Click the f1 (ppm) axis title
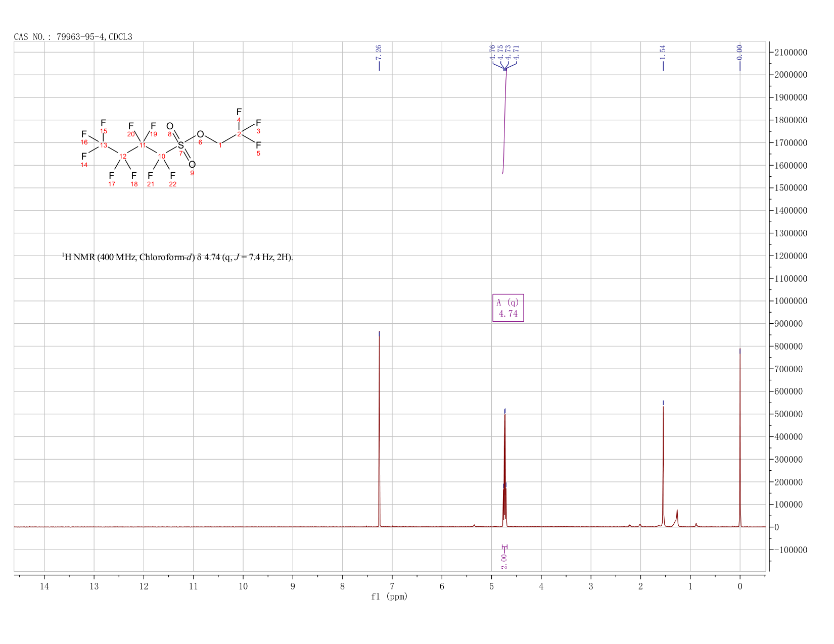 point(389,597)
